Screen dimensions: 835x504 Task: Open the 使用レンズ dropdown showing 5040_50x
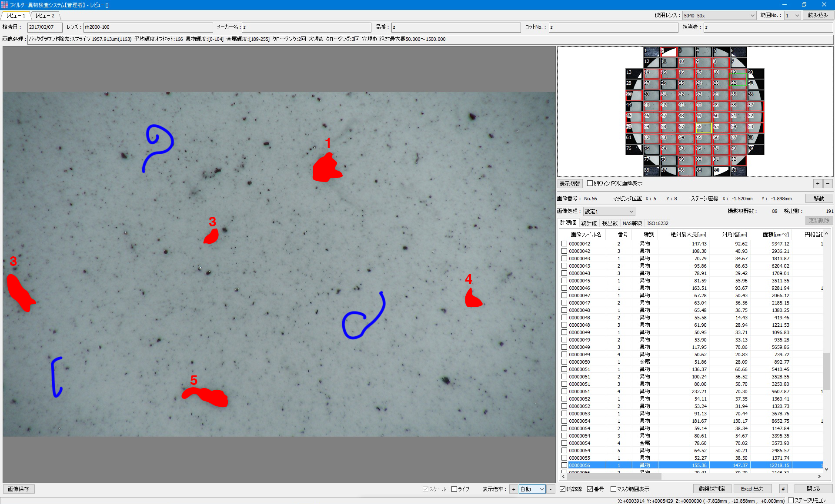coord(719,15)
